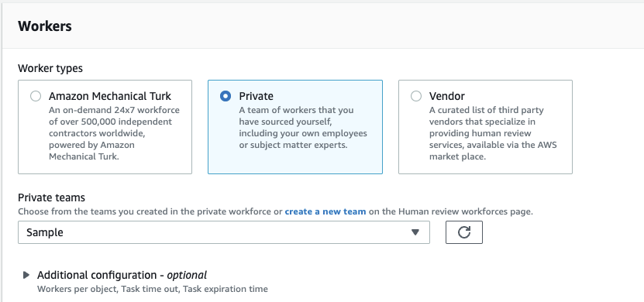
Task: Click 'Workers per object, Task time out' subtitle
Action: [x=153, y=289]
